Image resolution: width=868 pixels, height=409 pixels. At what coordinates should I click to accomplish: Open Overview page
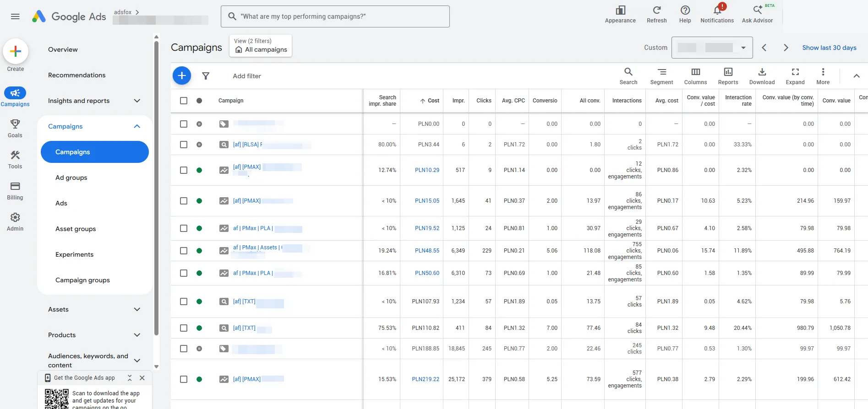click(63, 49)
